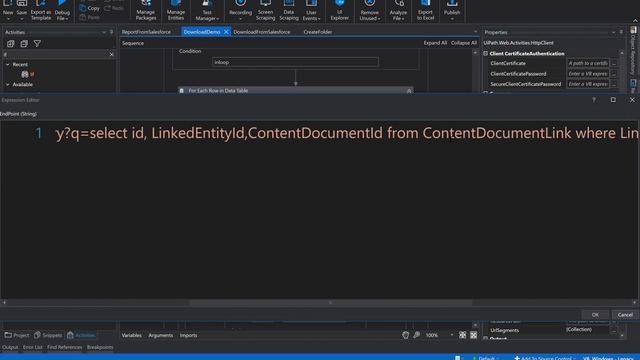Confirm the Expression Editor with OK

coord(595,315)
